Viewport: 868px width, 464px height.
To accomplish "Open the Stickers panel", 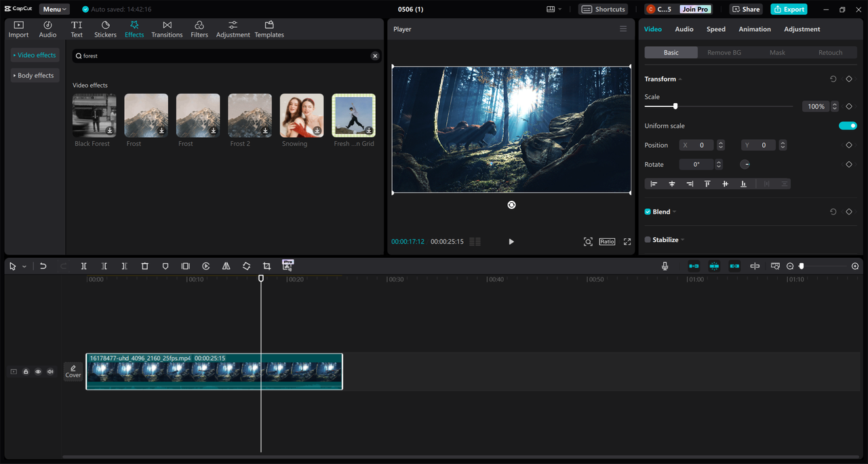I will point(105,29).
